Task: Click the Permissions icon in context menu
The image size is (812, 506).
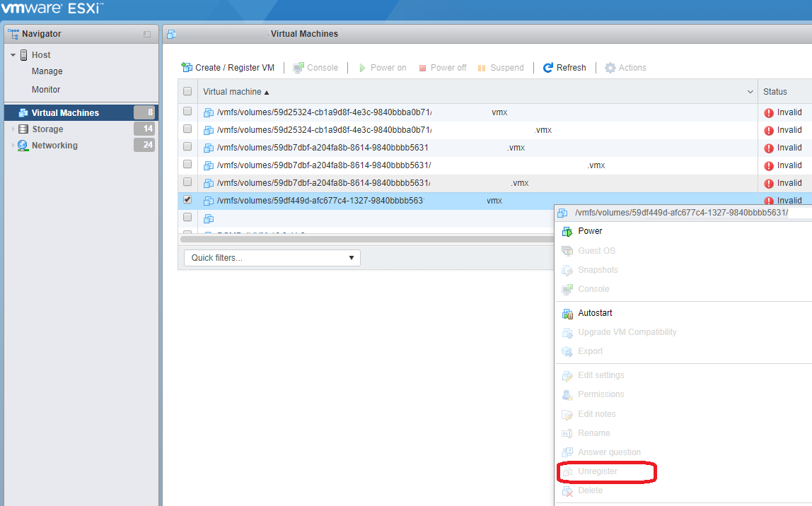Action: click(567, 395)
